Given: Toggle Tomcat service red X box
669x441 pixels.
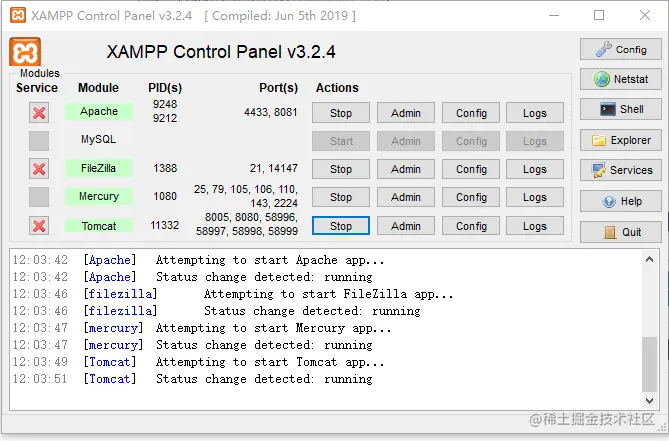Looking at the screenshot, I should (x=39, y=226).
